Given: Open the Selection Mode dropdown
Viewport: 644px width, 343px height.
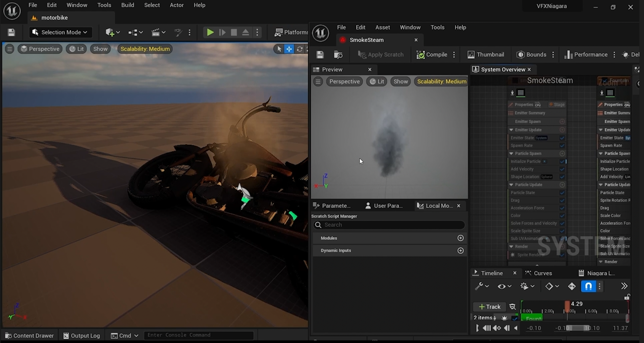Looking at the screenshot, I should [61, 32].
